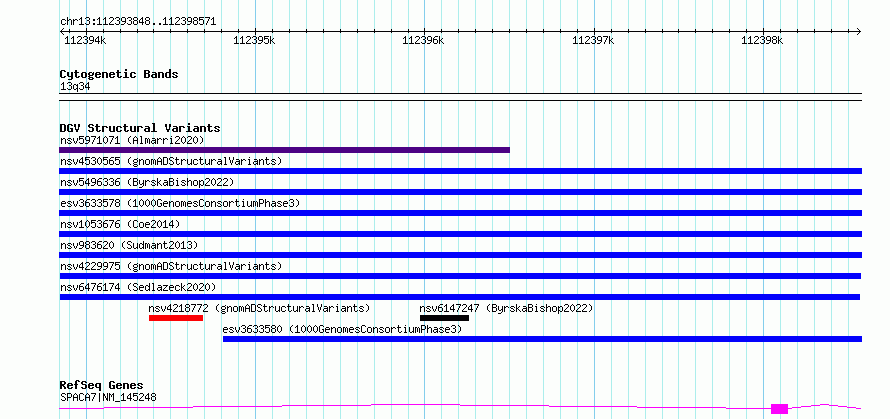Open nsv6147247 (ByrskaBishop2022) label
Image resolution: width=890 pixels, height=419 pixels.
pos(506,308)
